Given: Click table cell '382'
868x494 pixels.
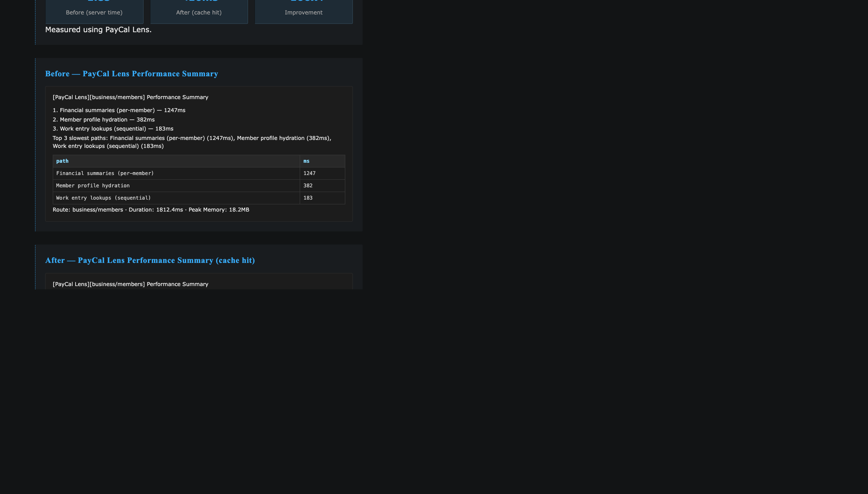Looking at the screenshot, I should coord(322,186).
